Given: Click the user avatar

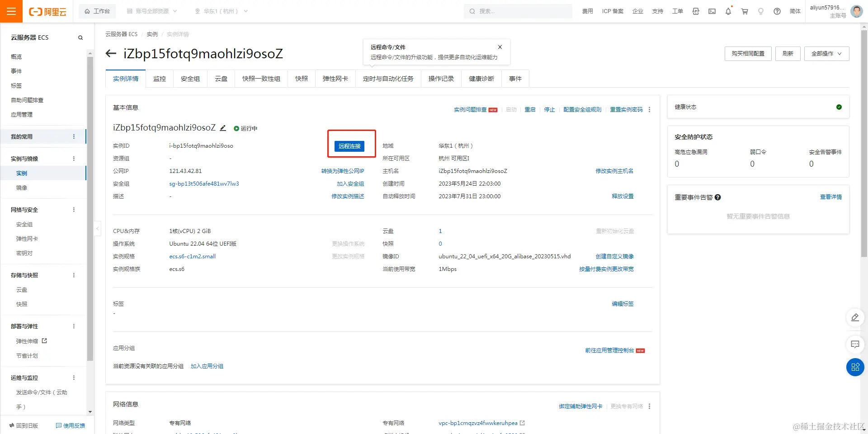Looking at the screenshot, I should 857,11.
